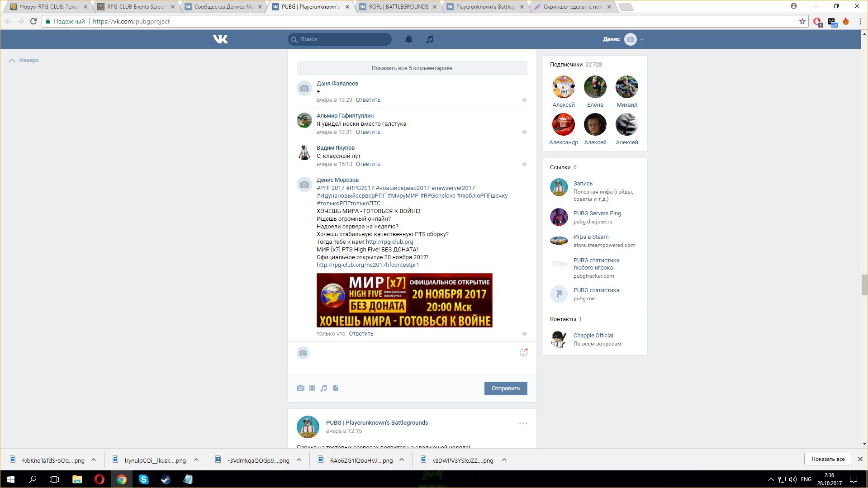Open Chappie Official contact

point(593,336)
